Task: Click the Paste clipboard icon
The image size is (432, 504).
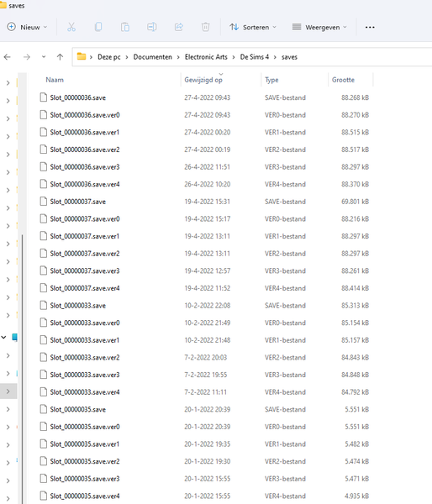Action: tap(124, 27)
